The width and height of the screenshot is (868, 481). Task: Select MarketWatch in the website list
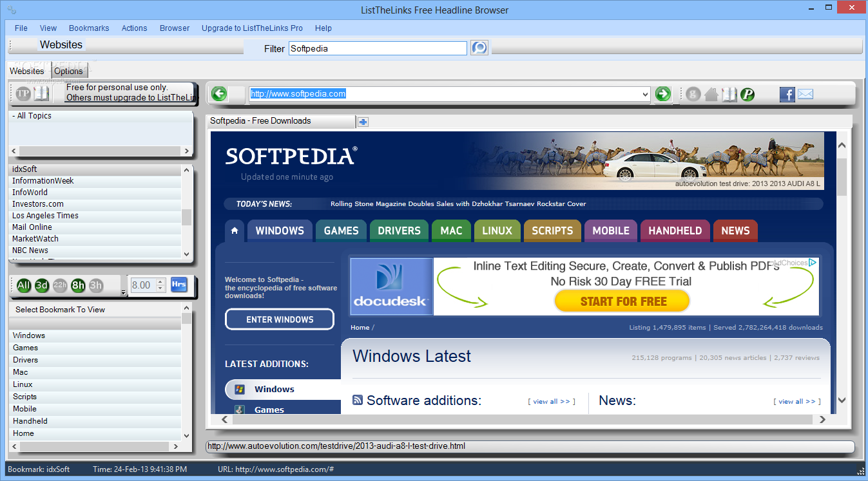pyautogui.click(x=95, y=239)
